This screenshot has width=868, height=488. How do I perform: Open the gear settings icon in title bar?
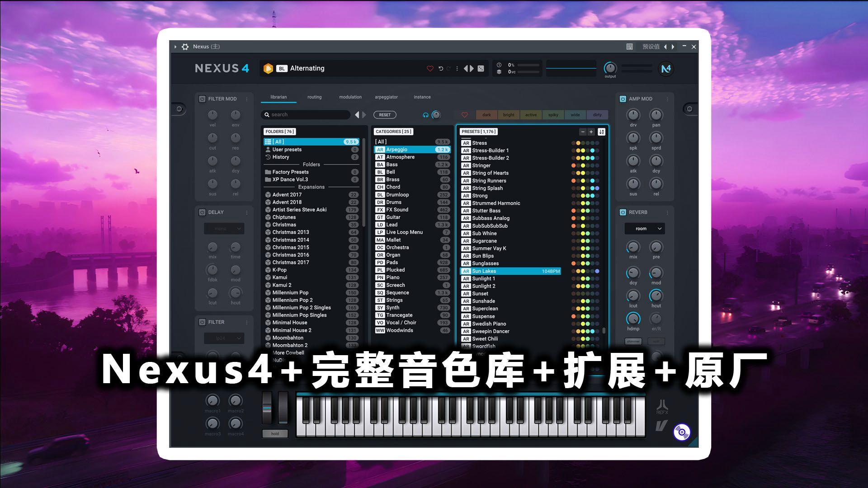185,47
